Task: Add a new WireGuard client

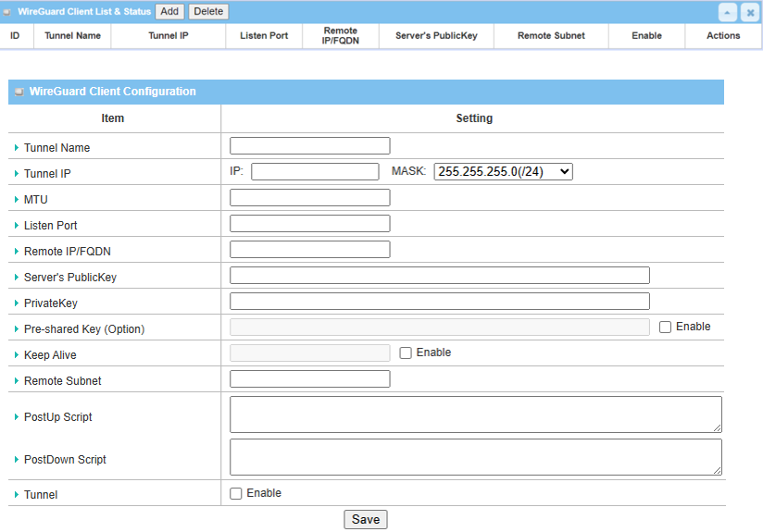Action: [x=169, y=12]
